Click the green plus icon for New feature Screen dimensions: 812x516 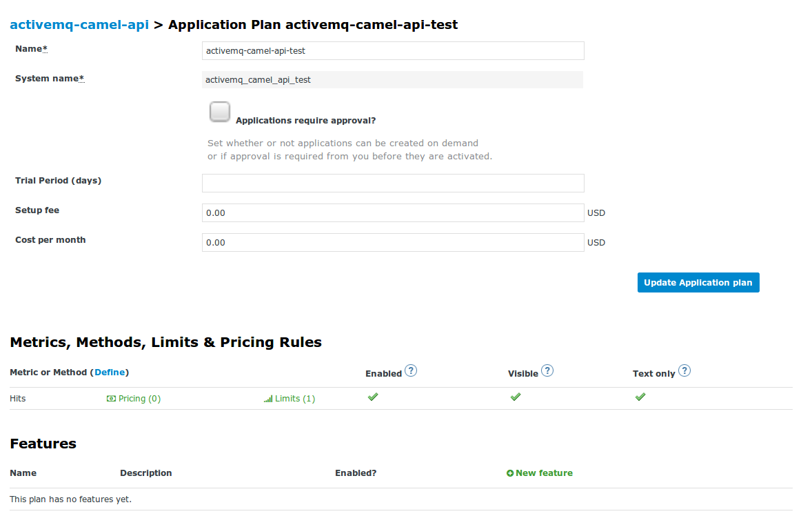(510, 473)
